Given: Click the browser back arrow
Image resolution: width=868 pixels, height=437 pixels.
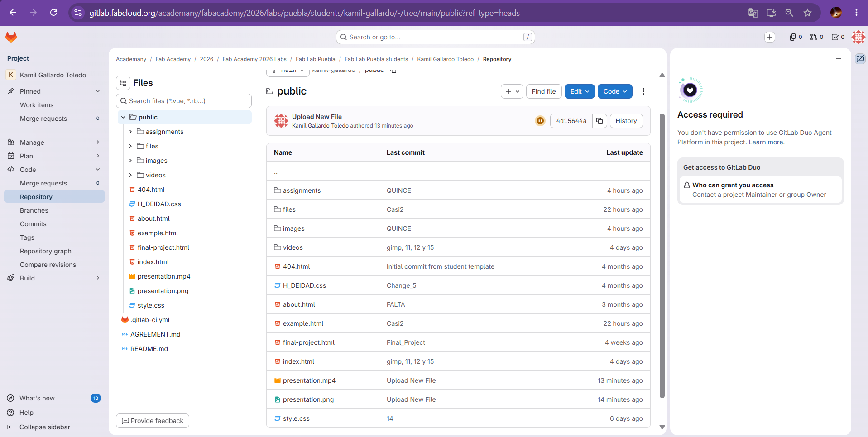Looking at the screenshot, I should pyautogui.click(x=13, y=13).
